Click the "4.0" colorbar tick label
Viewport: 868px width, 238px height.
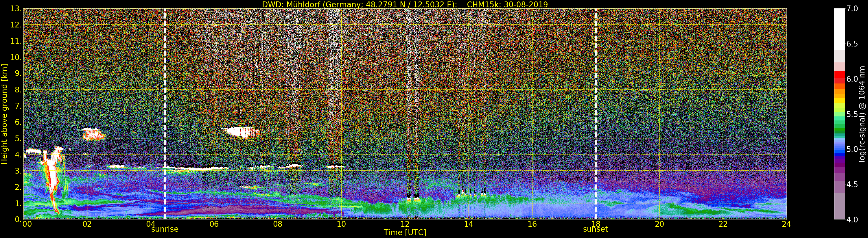[852, 220]
